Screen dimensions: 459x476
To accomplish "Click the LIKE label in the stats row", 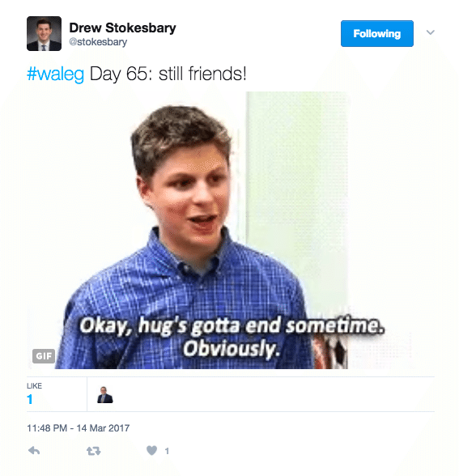I will coord(34,386).
